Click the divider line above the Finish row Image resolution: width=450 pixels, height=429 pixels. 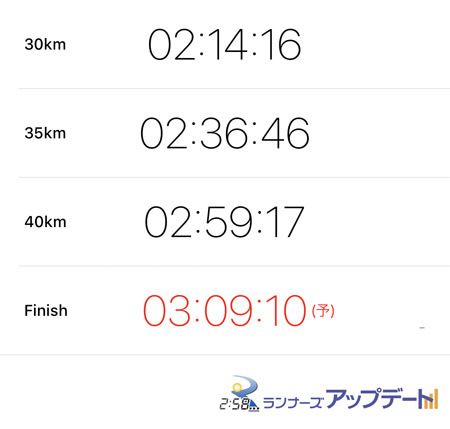(234, 266)
